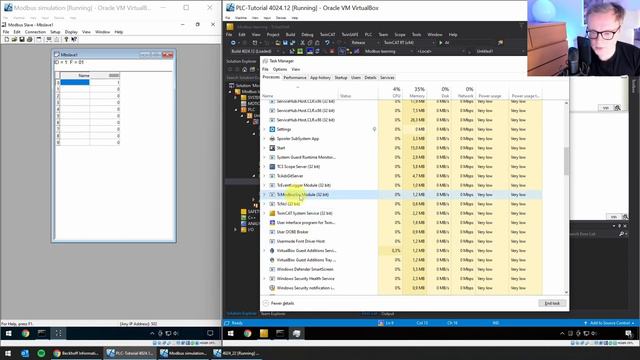
Task: Open the File menu in Modbus Slave
Action: click(x=6, y=32)
